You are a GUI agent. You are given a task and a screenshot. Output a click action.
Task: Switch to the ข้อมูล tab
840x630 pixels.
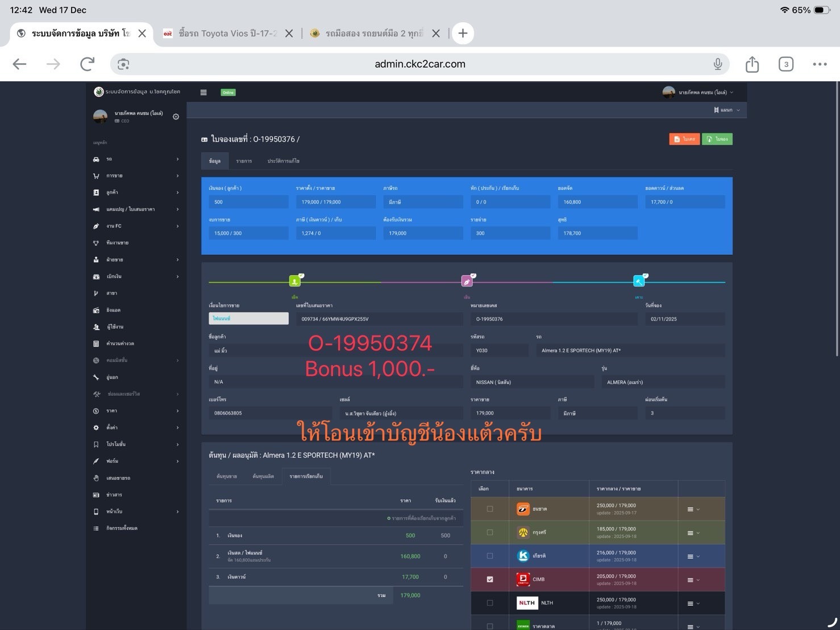[215, 161]
